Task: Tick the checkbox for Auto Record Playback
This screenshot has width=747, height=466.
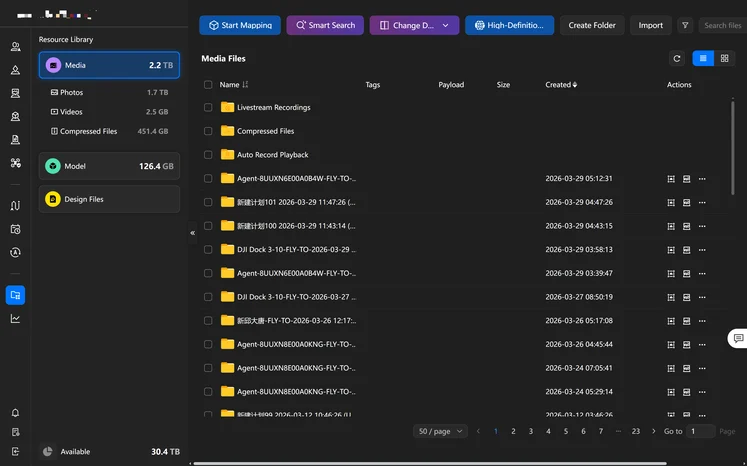Action: click(208, 155)
